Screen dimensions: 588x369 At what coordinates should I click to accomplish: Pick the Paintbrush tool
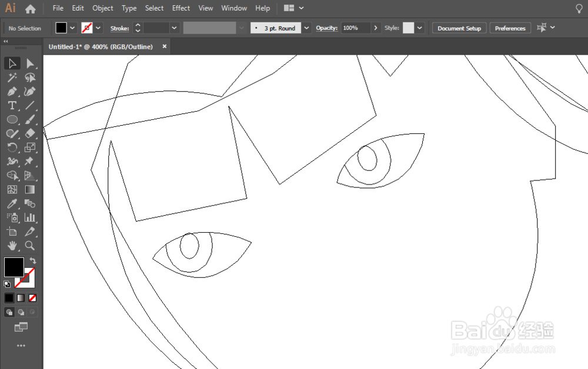pyautogui.click(x=30, y=119)
